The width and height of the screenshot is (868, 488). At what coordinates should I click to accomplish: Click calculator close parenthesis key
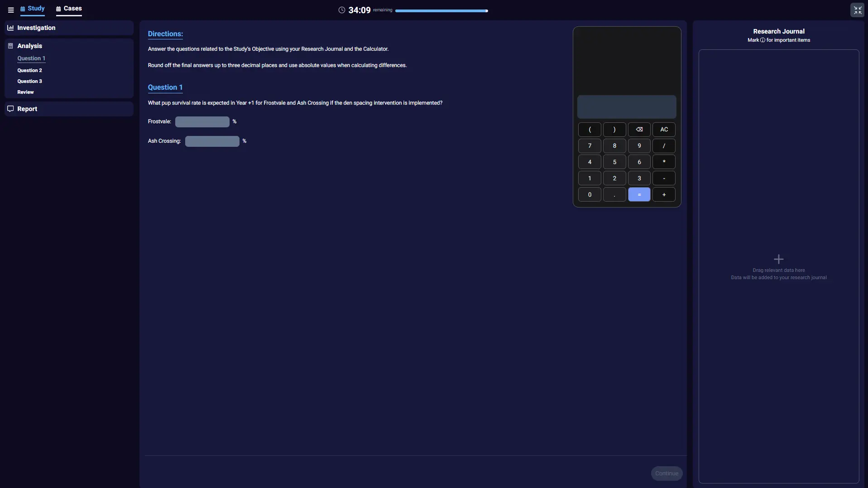[614, 130]
